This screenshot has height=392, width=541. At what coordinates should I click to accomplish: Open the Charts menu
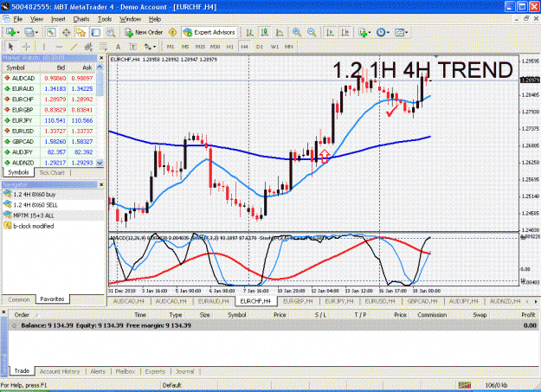(x=81, y=19)
